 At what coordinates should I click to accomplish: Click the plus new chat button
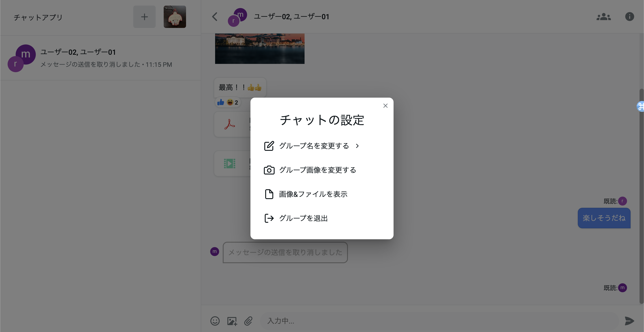pyautogui.click(x=144, y=17)
